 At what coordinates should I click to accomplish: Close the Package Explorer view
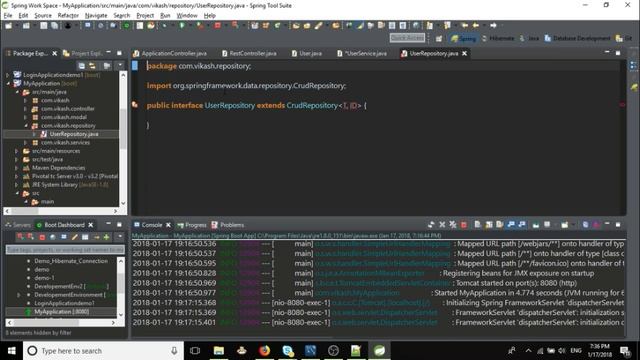tap(54, 53)
